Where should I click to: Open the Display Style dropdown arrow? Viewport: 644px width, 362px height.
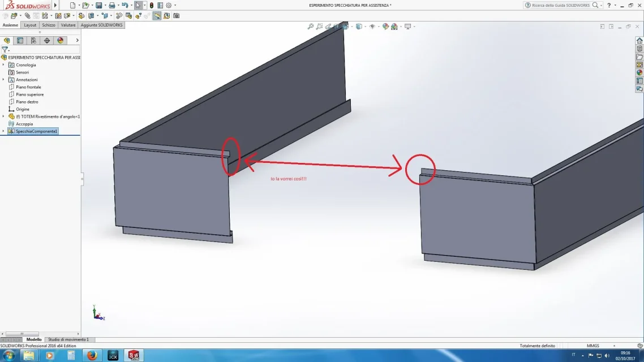[x=365, y=27]
